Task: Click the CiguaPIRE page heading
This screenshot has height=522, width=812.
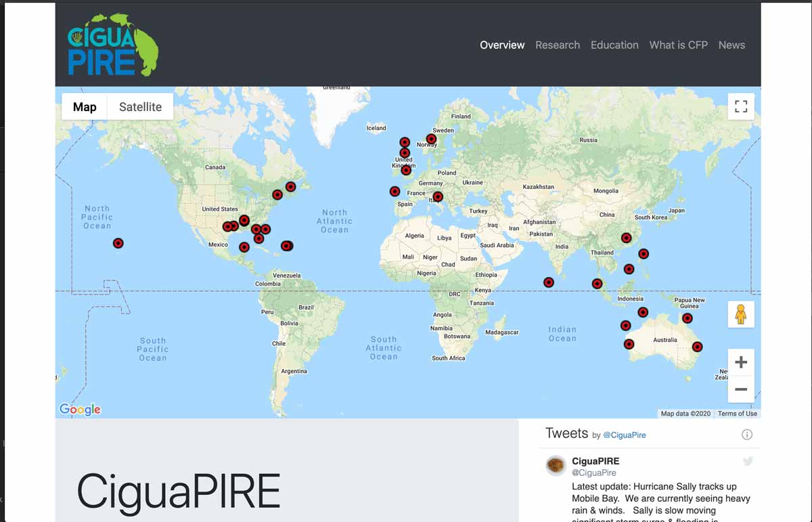Action: [x=178, y=492]
